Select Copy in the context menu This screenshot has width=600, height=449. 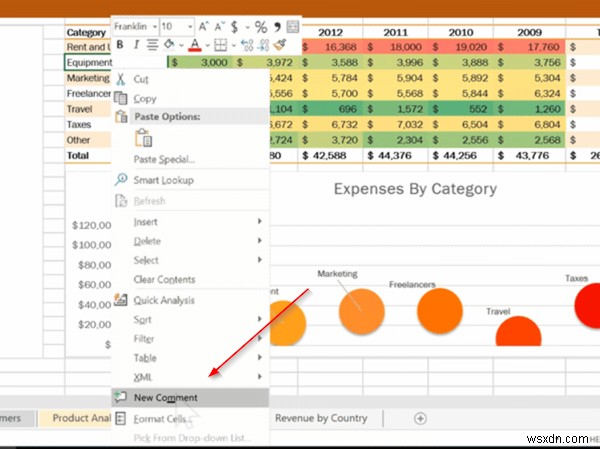click(145, 98)
